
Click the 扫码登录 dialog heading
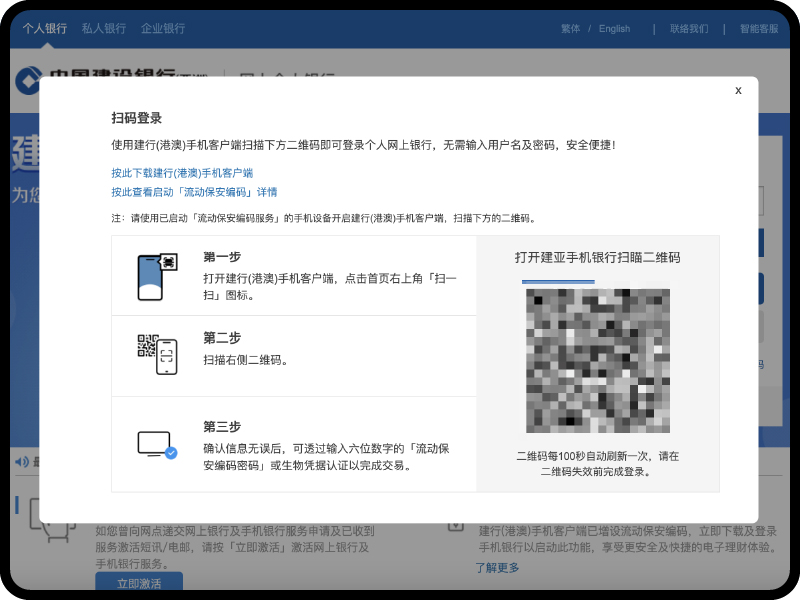(137, 118)
